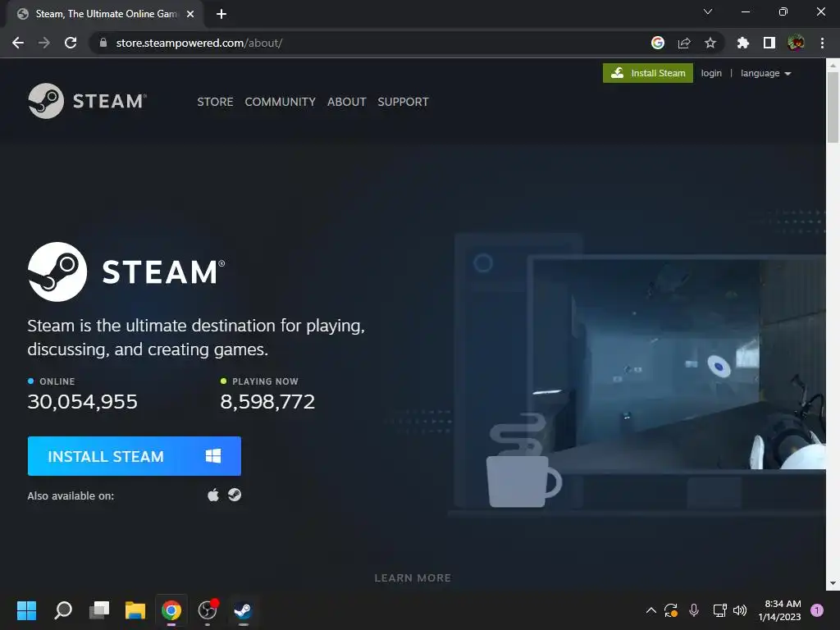The image size is (840, 630).
Task: Bookmark this page with the star icon
Action: point(710,43)
